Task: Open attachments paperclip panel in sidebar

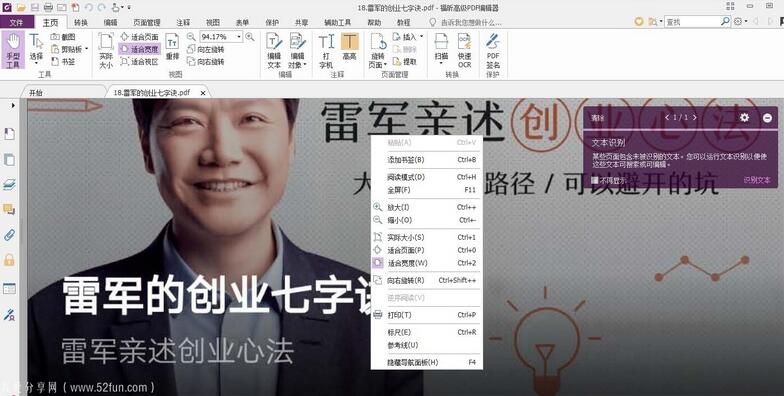Action: pyautogui.click(x=9, y=234)
